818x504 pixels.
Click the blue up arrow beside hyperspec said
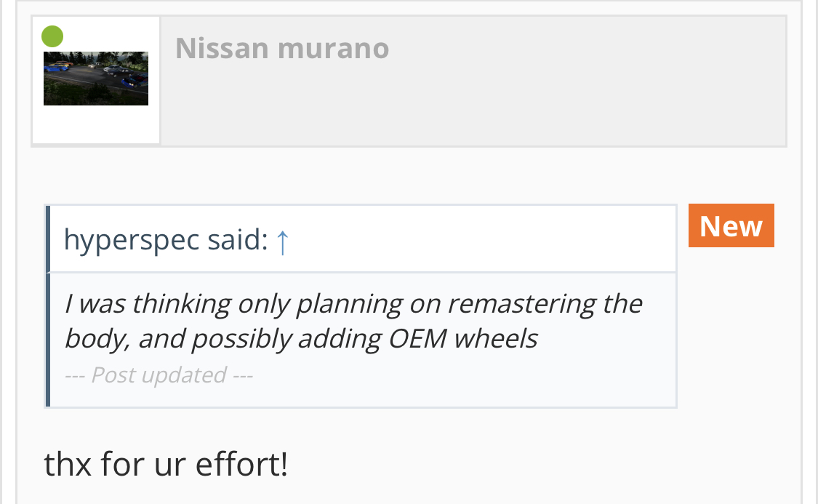tap(282, 241)
